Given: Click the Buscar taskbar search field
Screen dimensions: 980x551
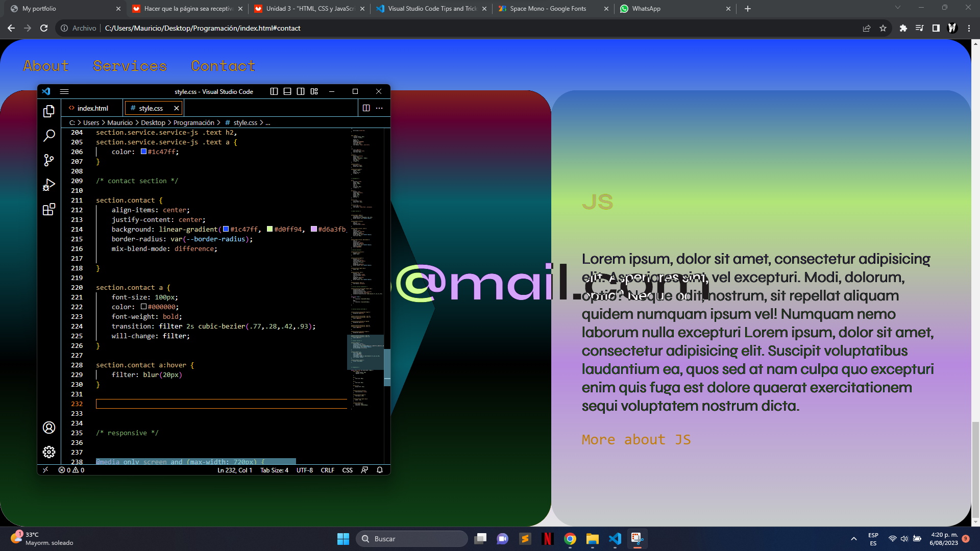Looking at the screenshot, I should [x=411, y=539].
